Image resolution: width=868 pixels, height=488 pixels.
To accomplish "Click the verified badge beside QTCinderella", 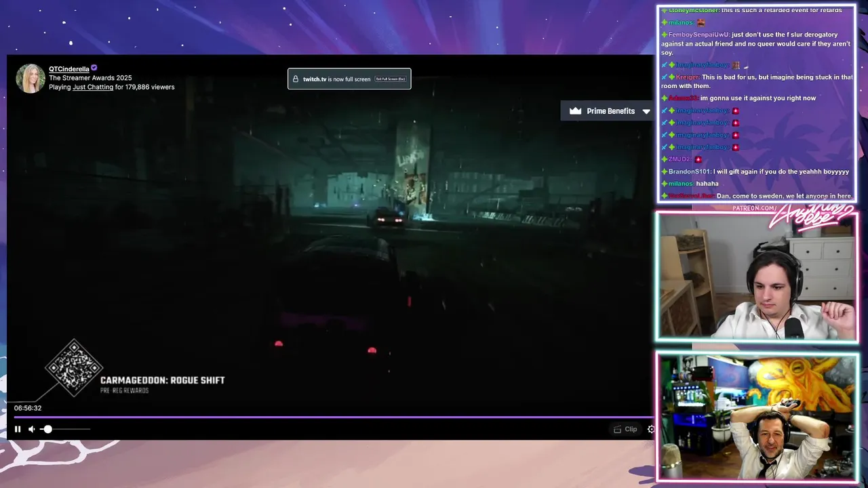I will [x=94, y=68].
